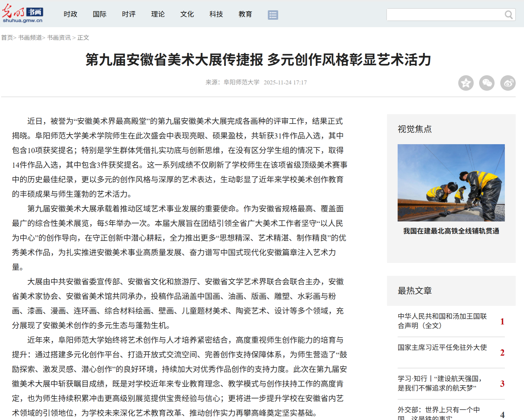Go to the 国际 section

coord(100,14)
